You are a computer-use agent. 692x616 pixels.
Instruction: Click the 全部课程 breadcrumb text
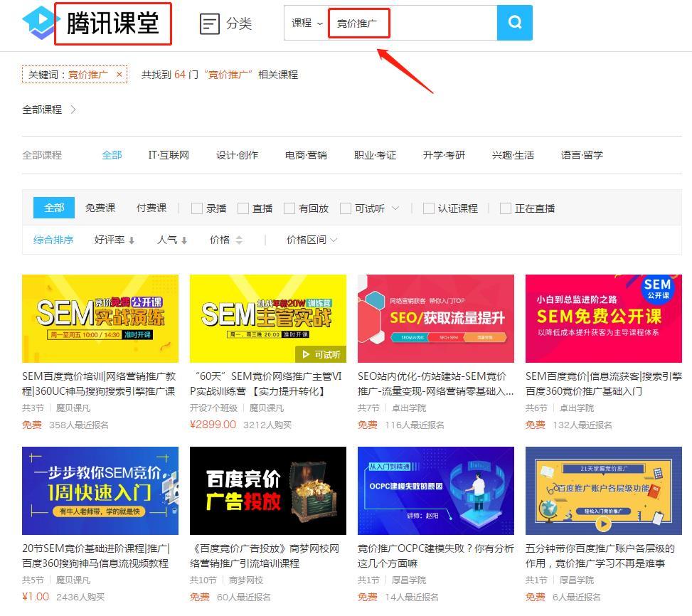tap(42, 110)
